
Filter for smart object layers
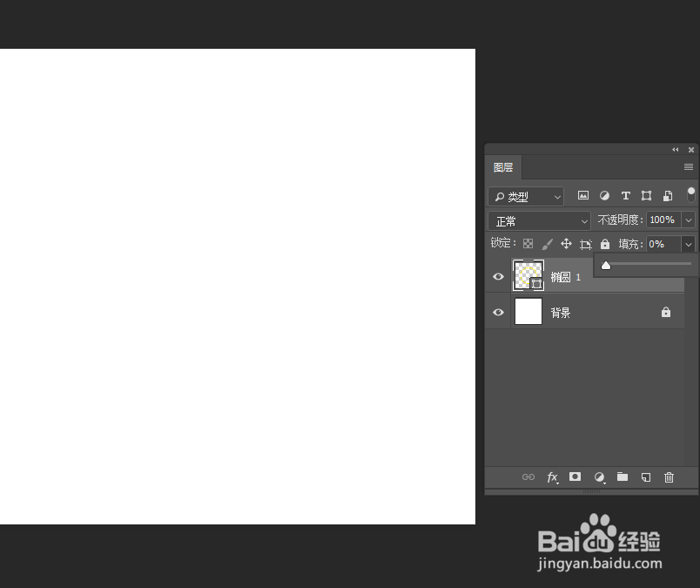tap(668, 196)
